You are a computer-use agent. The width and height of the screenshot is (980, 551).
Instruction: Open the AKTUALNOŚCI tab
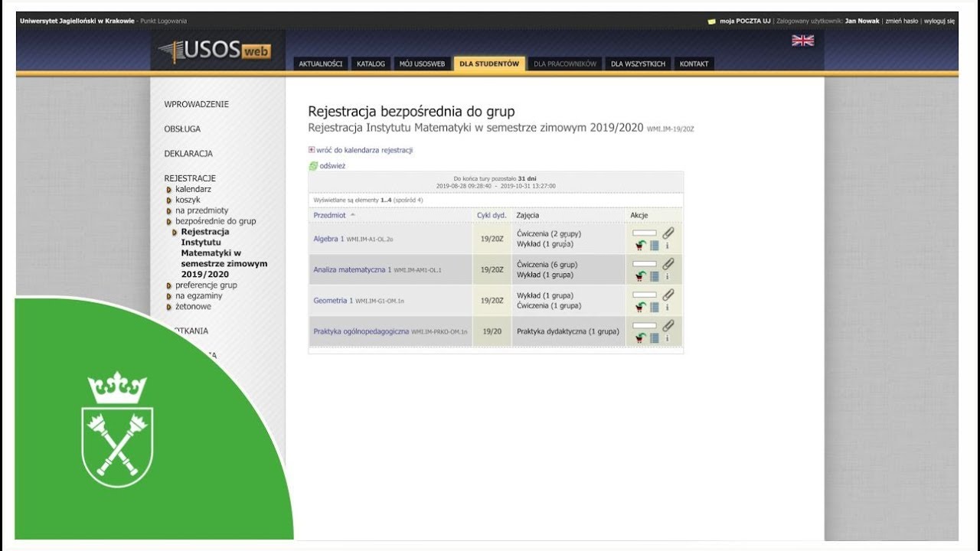point(320,64)
